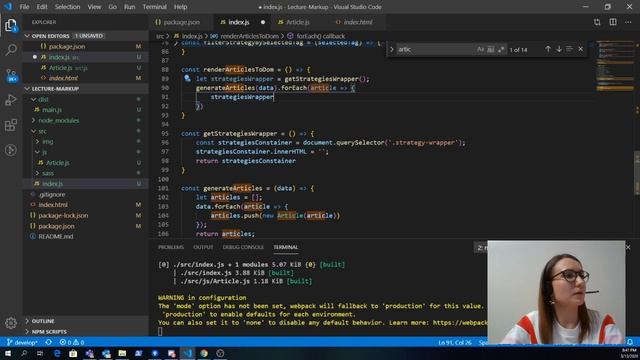This screenshot has height=360, width=640.
Task: Expand the sass folder
Action: [x=86, y=173]
